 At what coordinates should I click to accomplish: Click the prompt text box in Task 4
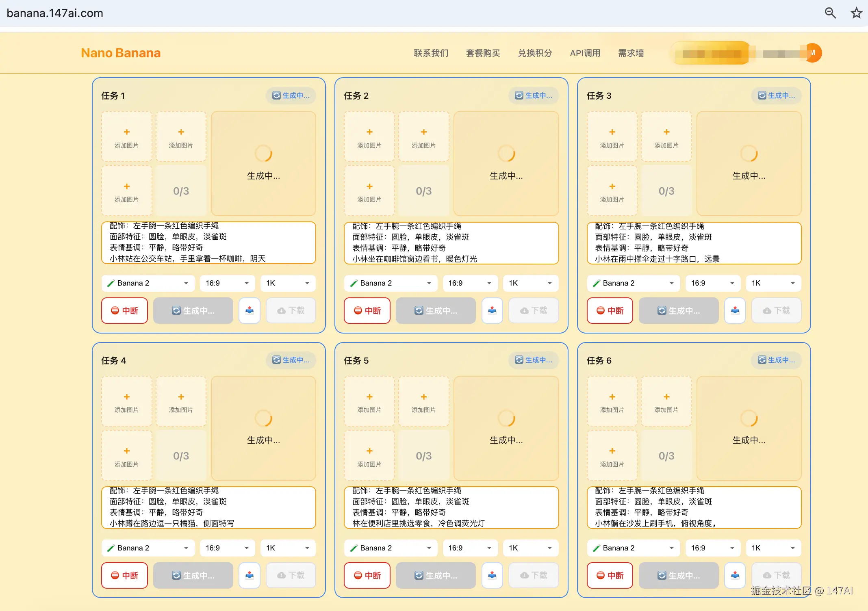pyautogui.click(x=208, y=507)
